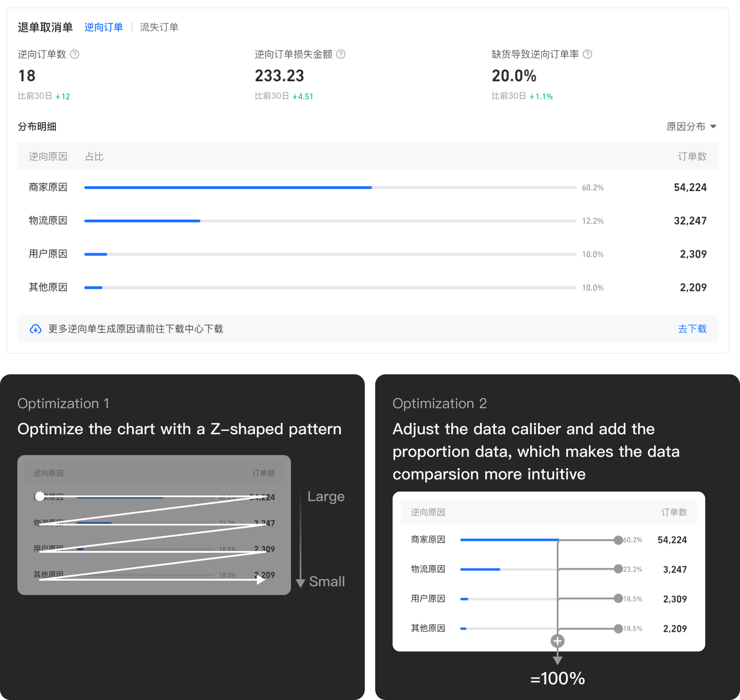Click the 商家原因 progress bar in main table
Image resolution: width=740 pixels, height=700 pixels.
(x=330, y=188)
